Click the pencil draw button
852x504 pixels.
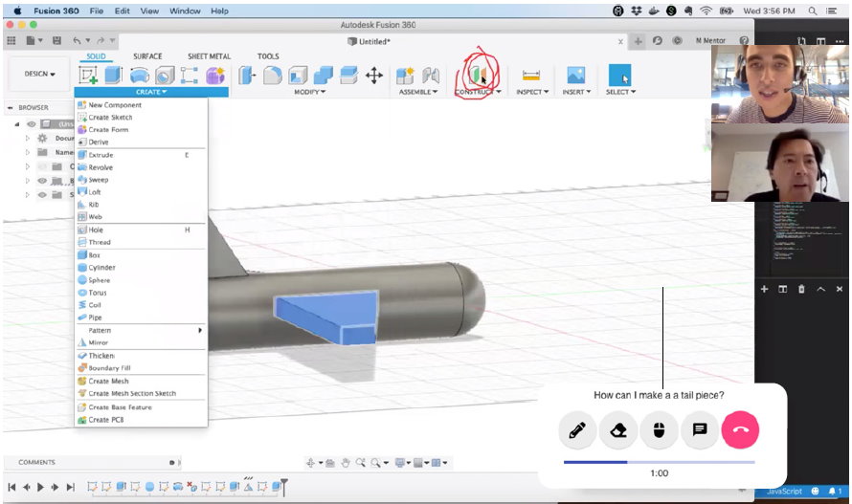coord(577,430)
